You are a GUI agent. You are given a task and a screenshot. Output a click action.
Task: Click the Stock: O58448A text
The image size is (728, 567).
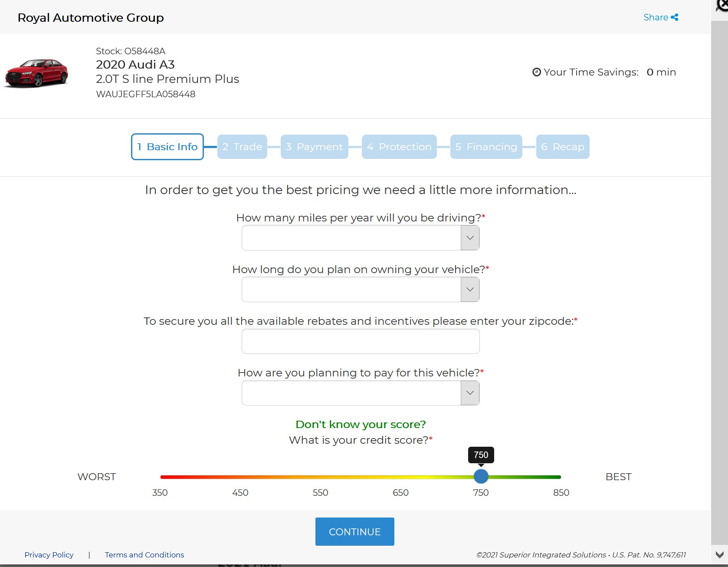coord(131,51)
